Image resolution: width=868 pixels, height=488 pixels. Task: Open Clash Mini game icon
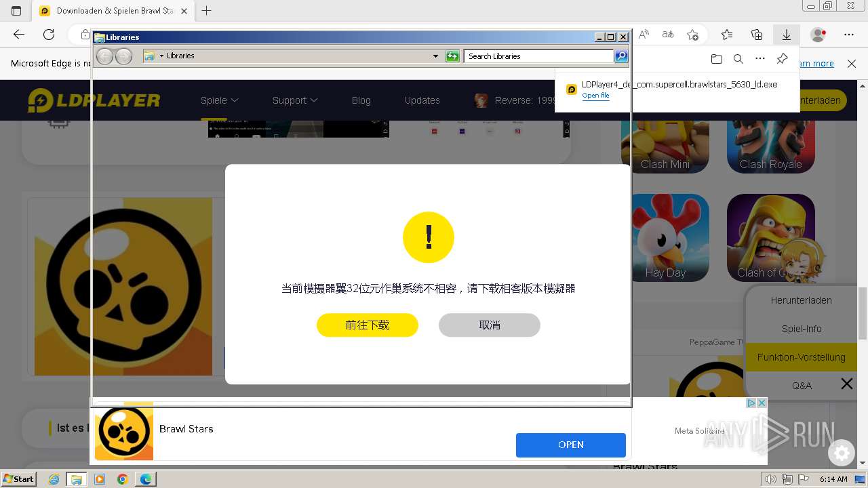[x=665, y=146]
